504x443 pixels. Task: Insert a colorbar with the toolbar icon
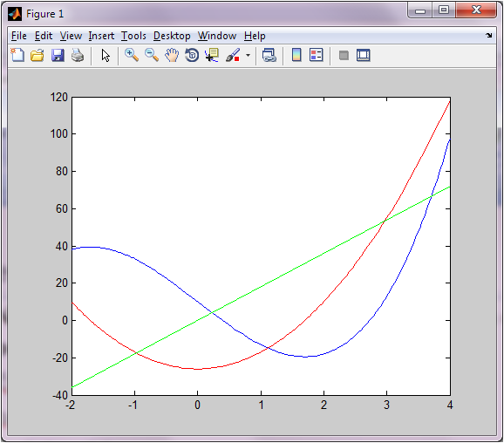(x=296, y=55)
